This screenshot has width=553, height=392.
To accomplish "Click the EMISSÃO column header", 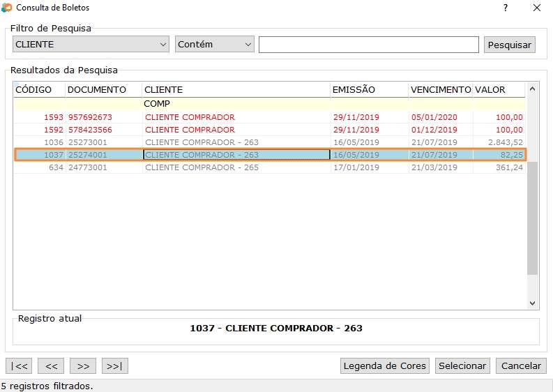I will 368,89.
